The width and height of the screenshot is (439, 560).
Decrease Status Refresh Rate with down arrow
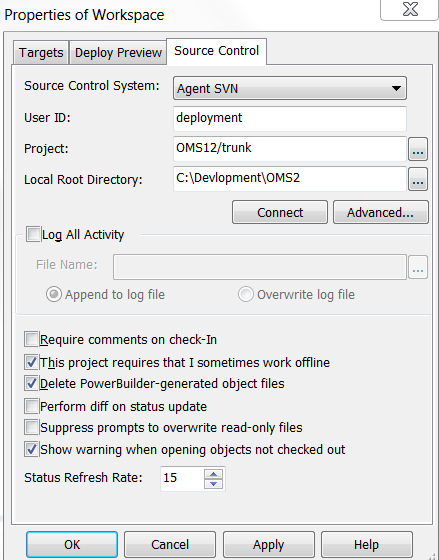coord(213,484)
